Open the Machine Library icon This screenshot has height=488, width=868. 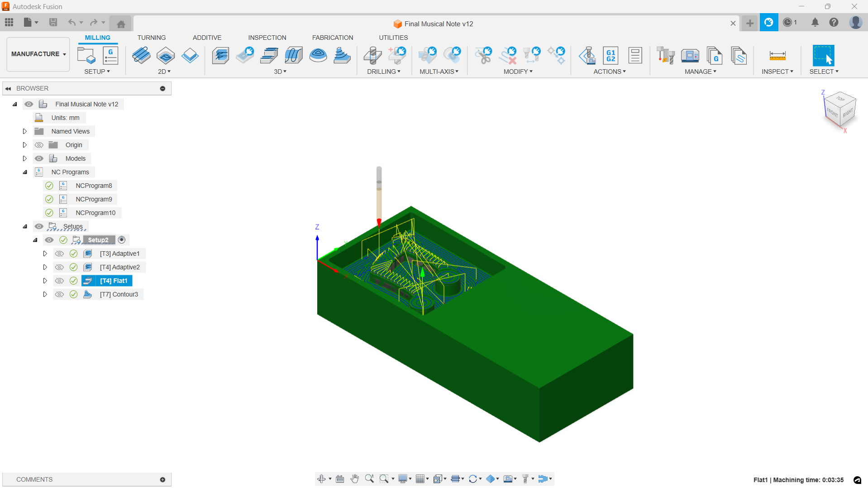coord(690,55)
